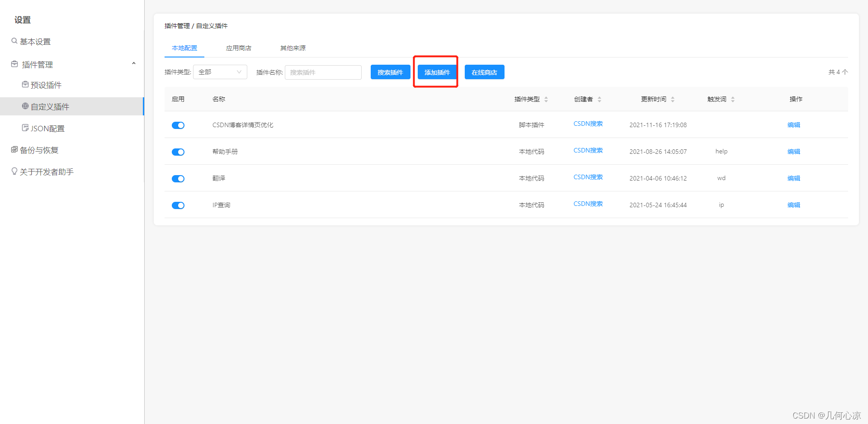Click 编辑 for the IP查询 row
This screenshot has height=424, width=868.
point(794,205)
